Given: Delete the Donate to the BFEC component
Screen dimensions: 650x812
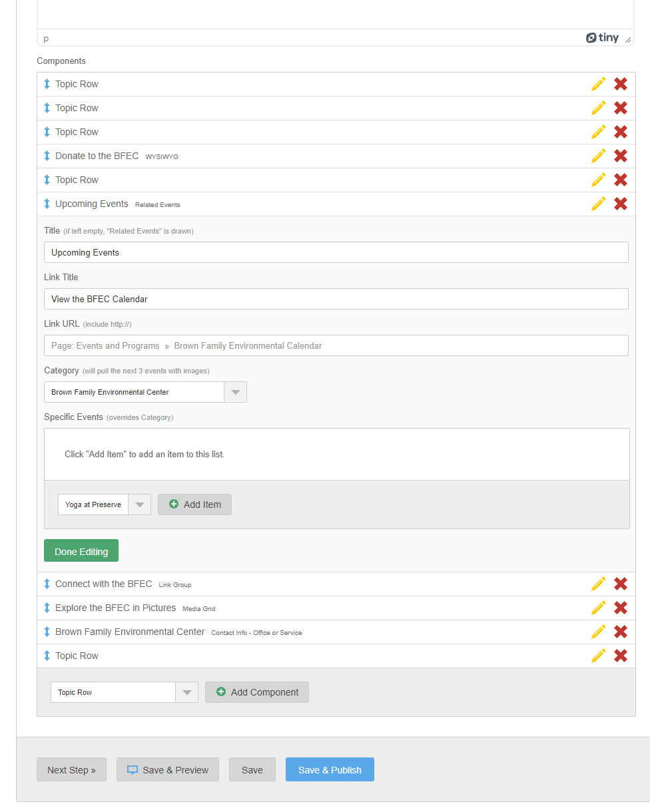Looking at the screenshot, I should (620, 156).
